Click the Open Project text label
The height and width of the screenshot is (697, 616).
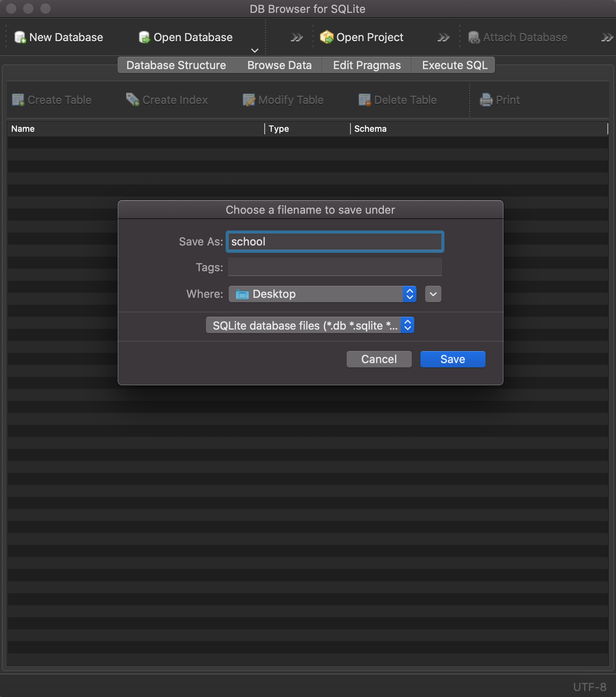(370, 38)
